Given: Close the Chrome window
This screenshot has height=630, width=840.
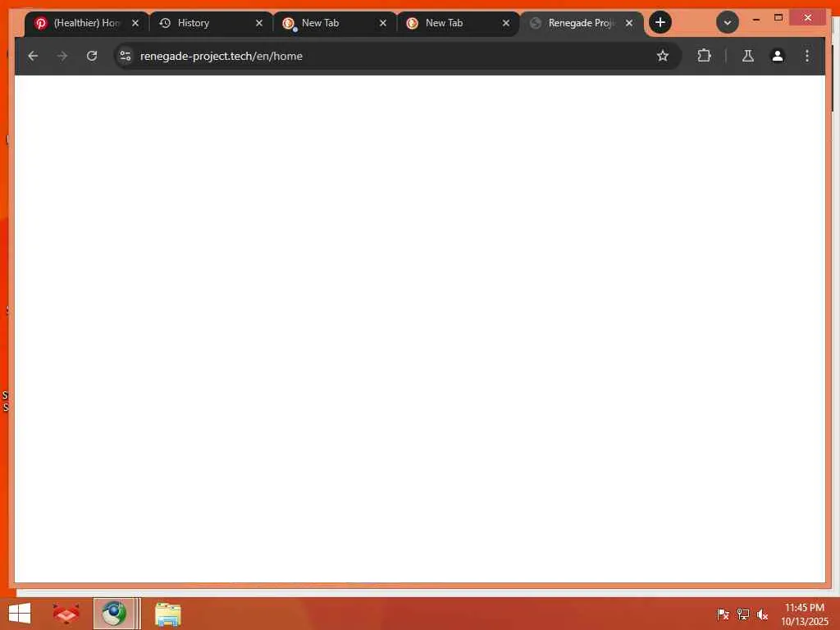Looking at the screenshot, I should (808, 18).
